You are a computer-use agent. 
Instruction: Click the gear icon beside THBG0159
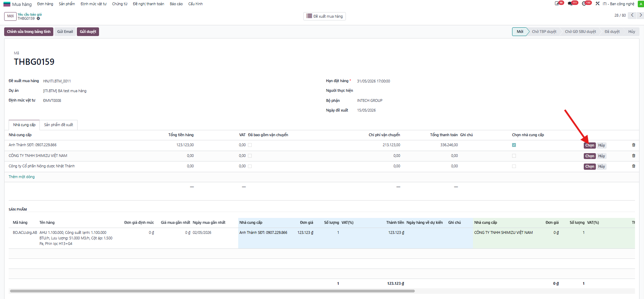[38, 19]
